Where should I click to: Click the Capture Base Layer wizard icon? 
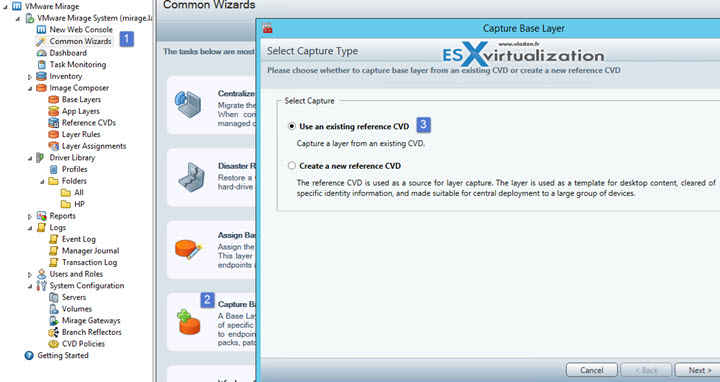pos(188,321)
